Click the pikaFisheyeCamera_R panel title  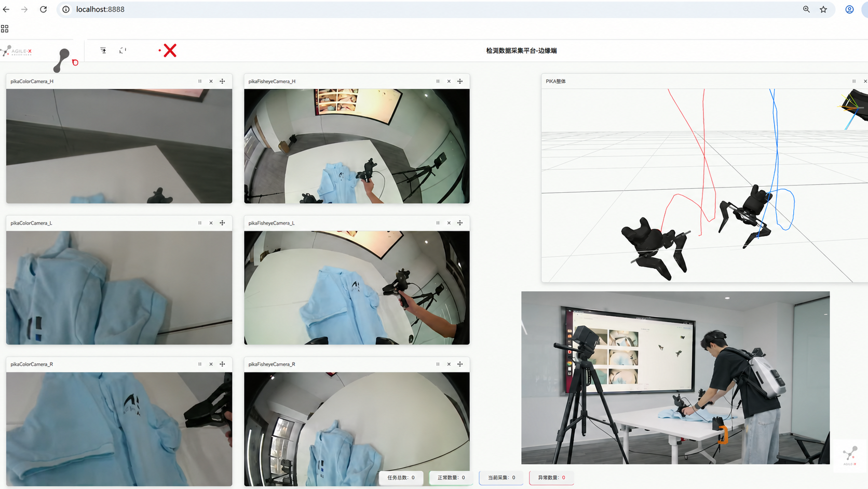click(x=272, y=364)
